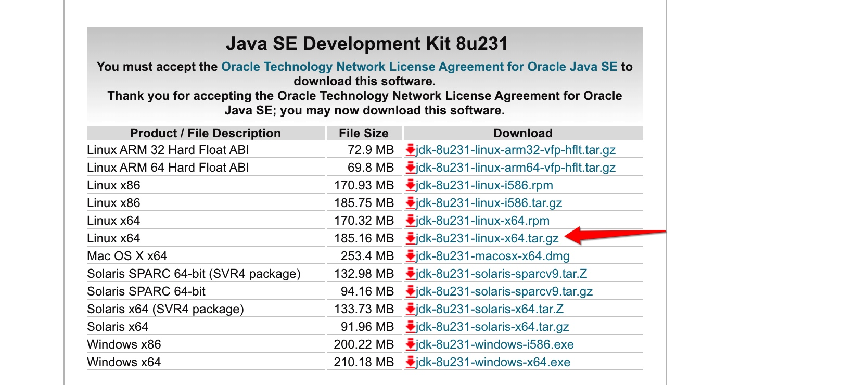Image resolution: width=868 pixels, height=385 pixels.
Task: Click download icon beside jdk-8u231-linux-i586.rpm
Action: pyautogui.click(x=411, y=185)
